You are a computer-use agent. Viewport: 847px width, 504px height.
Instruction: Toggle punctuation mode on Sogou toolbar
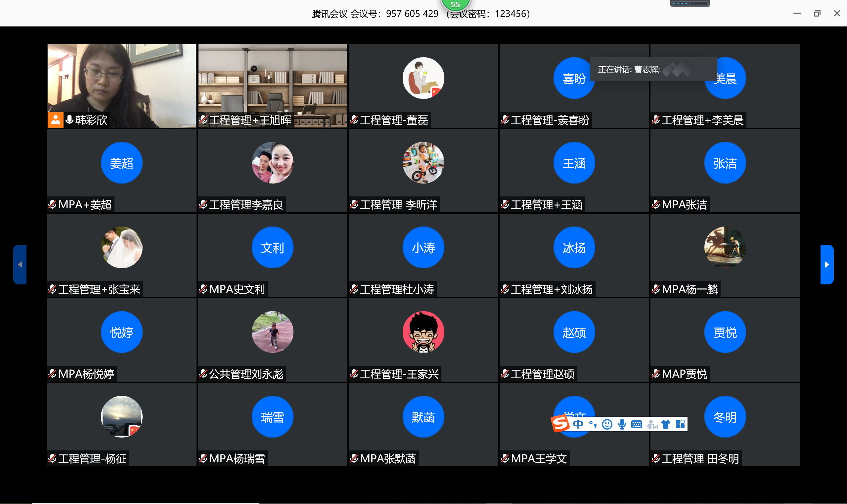[593, 424]
